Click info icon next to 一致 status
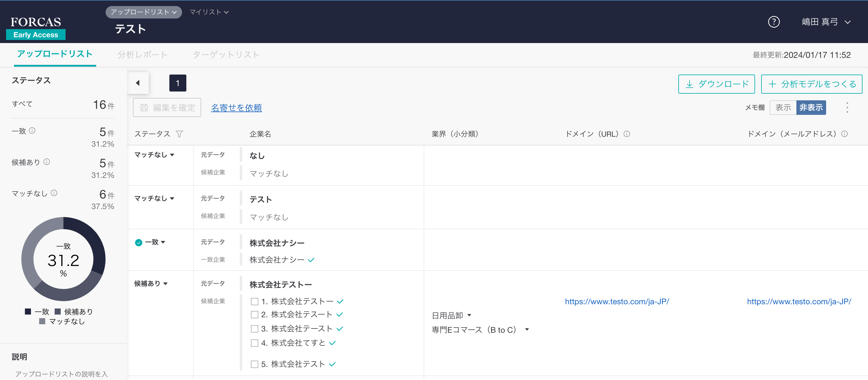 (32, 131)
